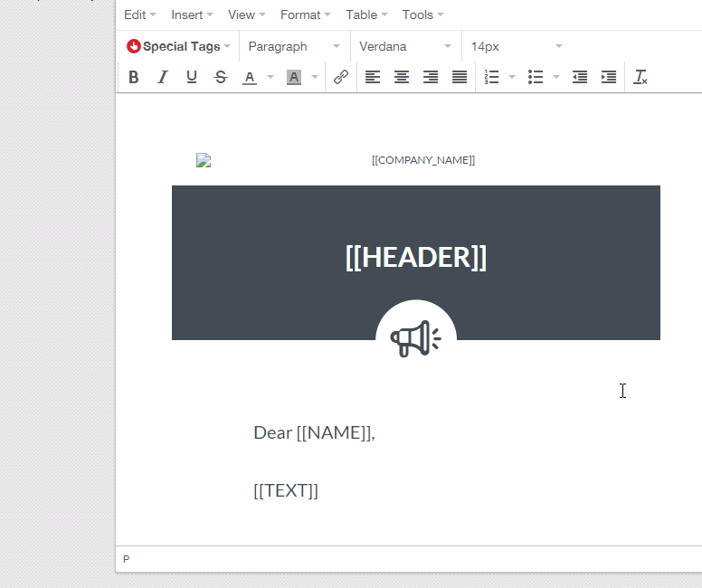Viewport: 702px width, 588px height.
Task: Click the [[COMPANY_NAME]] tag text
Action: tap(423, 160)
